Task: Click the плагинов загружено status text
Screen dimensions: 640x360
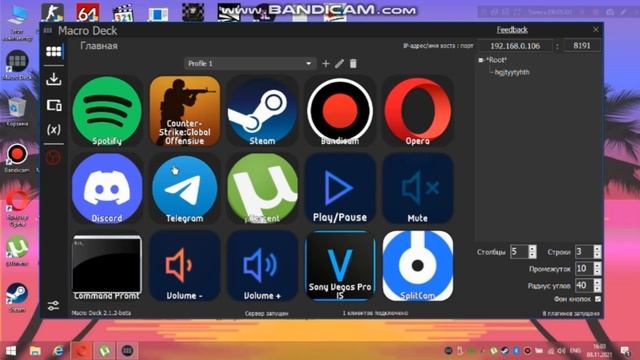Action: [x=571, y=313]
